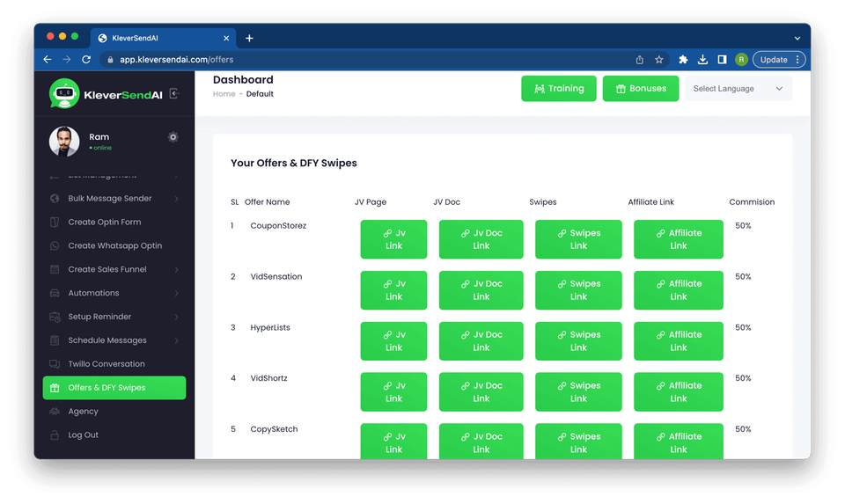
Task: Open HyperLists Affiliate Link
Action: point(679,341)
